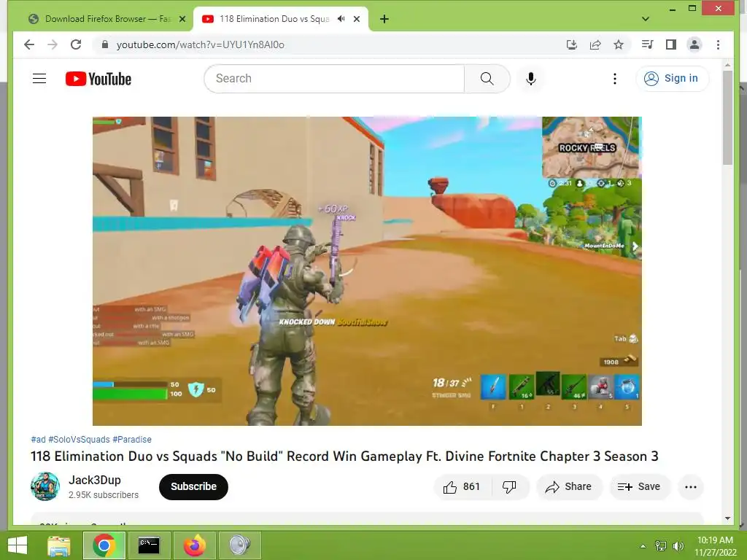Open Firefox from the taskbar
This screenshot has width=747, height=560.
194,545
